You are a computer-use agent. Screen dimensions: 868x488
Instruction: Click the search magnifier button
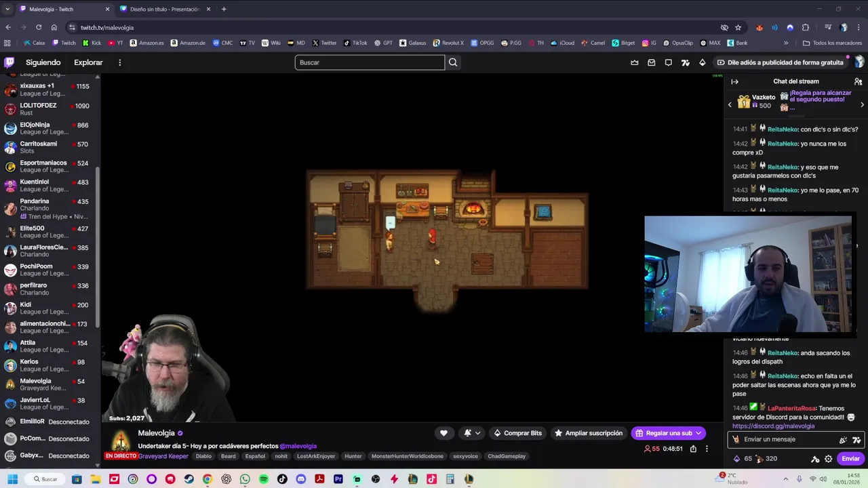coord(453,62)
